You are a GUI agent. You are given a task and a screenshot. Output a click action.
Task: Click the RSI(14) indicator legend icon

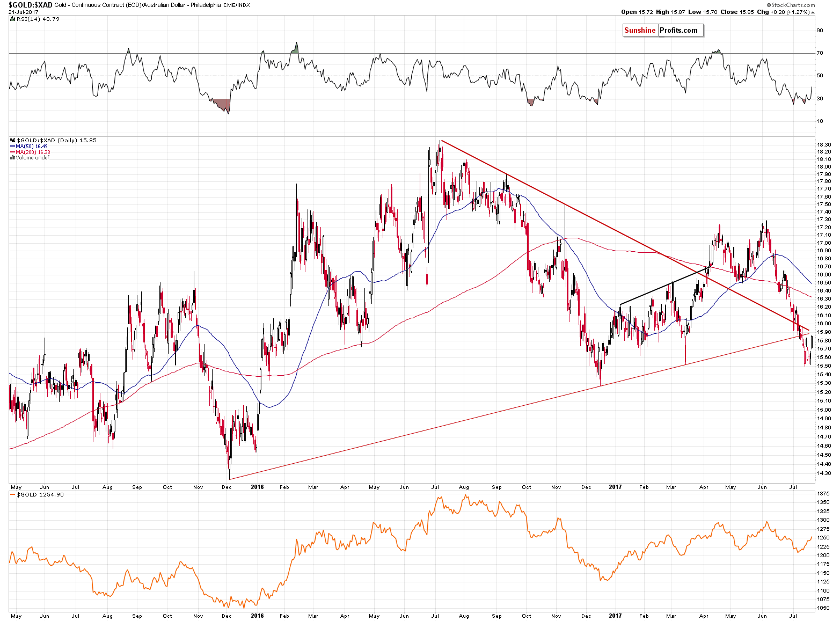tap(12, 19)
